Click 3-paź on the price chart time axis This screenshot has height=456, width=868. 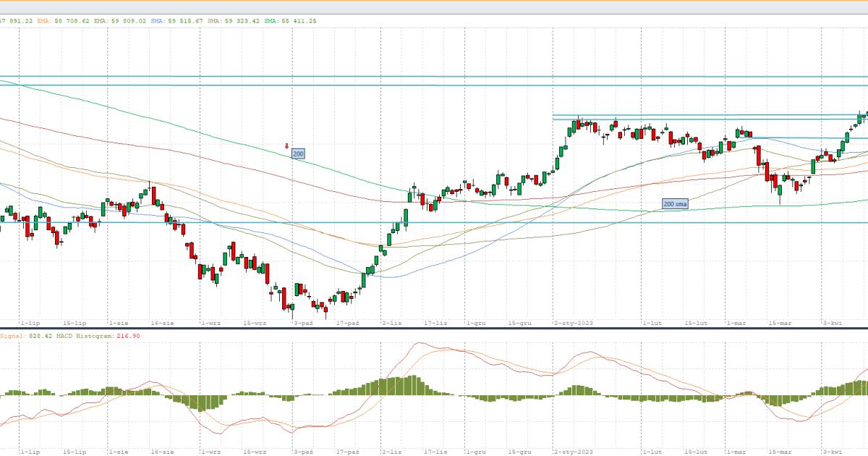click(x=302, y=323)
